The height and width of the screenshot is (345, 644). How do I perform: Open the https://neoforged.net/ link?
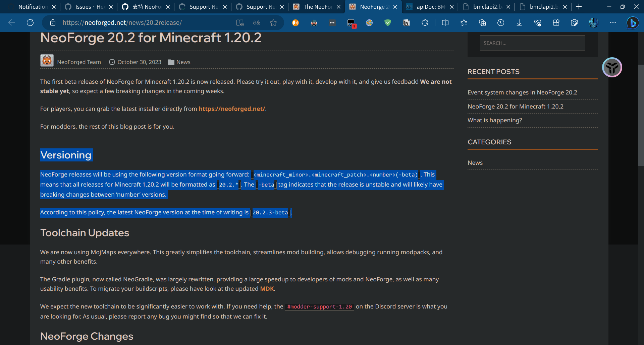pyautogui.click(x=232, y=109)
